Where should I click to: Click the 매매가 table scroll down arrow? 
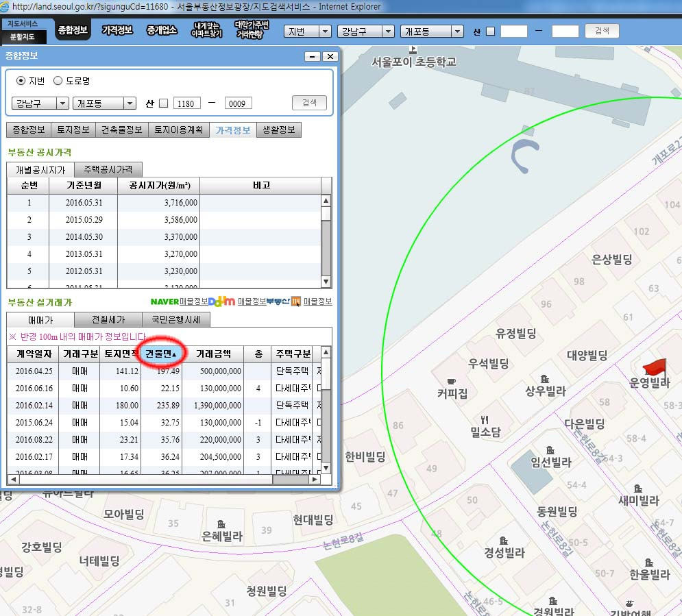click(x=326, y=468)
